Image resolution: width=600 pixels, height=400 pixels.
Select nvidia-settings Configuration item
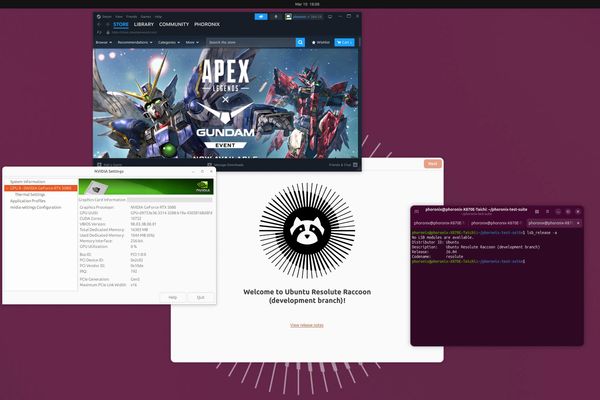click(36, 207)
